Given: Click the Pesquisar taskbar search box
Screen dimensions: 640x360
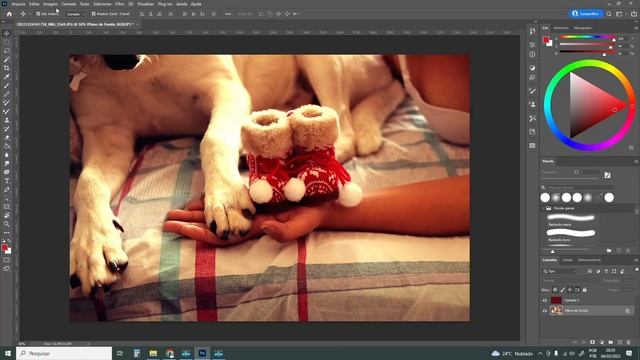Looking at the screenshot, I should 64,353.
